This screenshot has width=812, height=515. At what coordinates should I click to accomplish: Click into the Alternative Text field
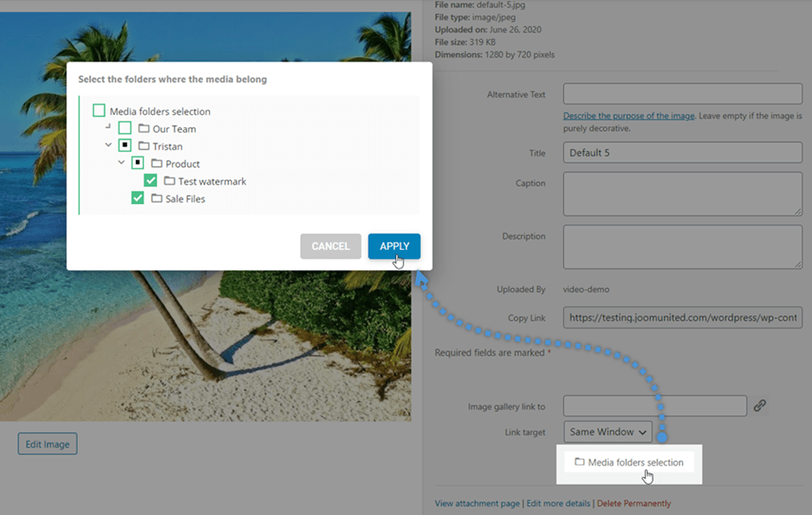[682, 95]
